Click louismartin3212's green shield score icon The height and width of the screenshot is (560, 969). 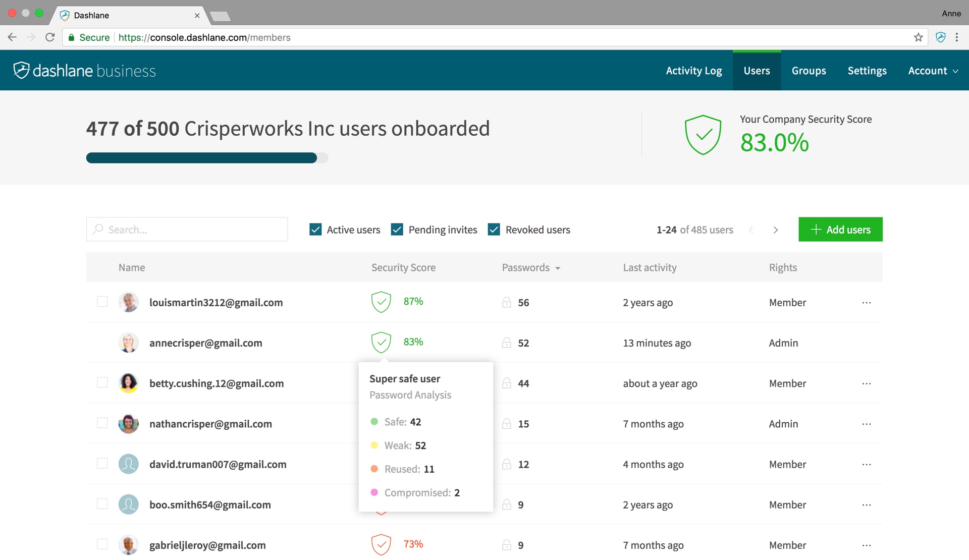coord(381,302)
